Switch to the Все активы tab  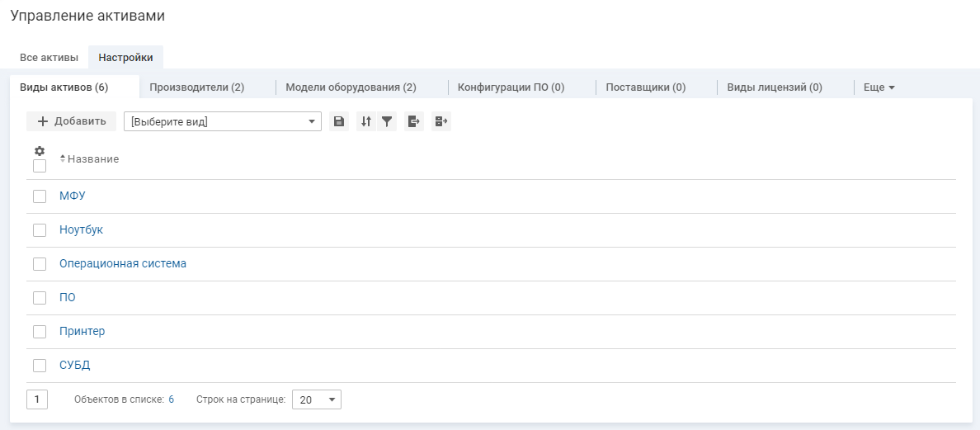pos(49,58)
